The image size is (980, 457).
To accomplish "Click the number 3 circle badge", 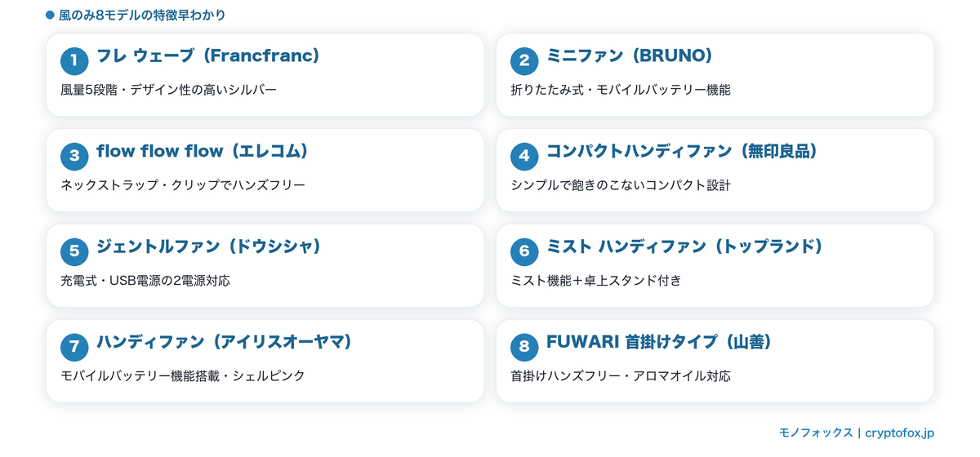I will point(74,156).
